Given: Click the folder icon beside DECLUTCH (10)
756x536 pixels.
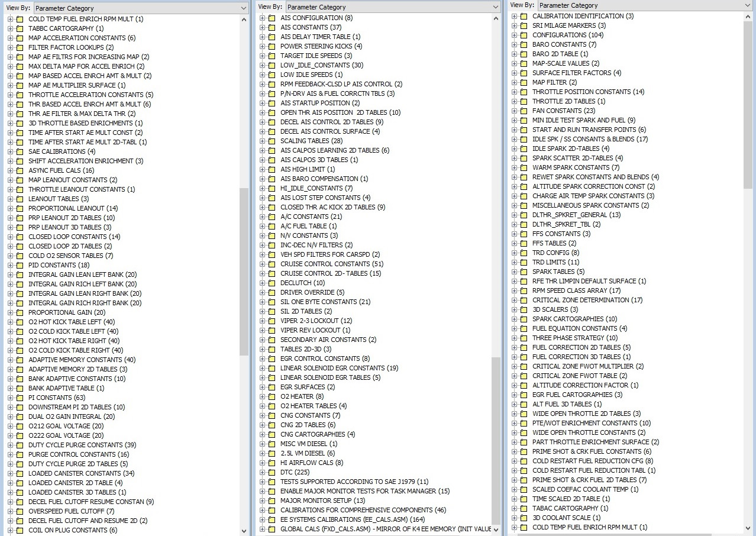Looking at the screenshot, I should 272,283.
